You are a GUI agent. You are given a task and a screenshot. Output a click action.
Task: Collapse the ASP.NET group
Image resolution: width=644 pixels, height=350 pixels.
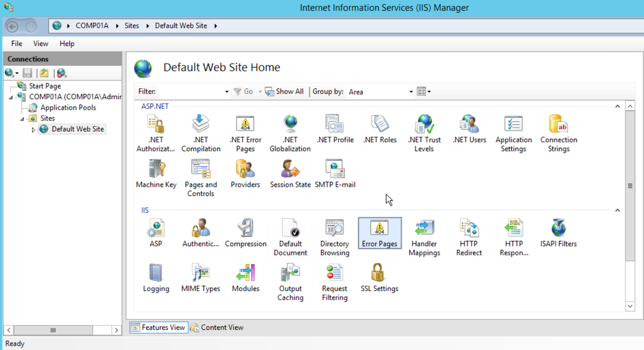point(617,106)
